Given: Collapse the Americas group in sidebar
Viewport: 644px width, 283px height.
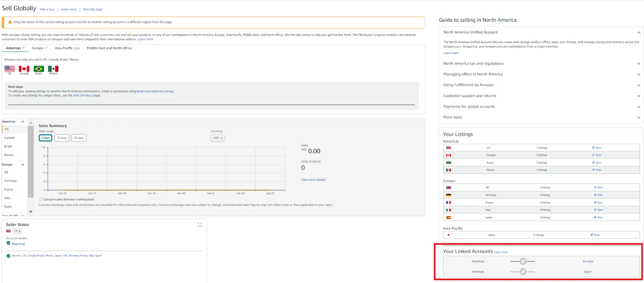Looking at the screenshot, I should (23, 122).
